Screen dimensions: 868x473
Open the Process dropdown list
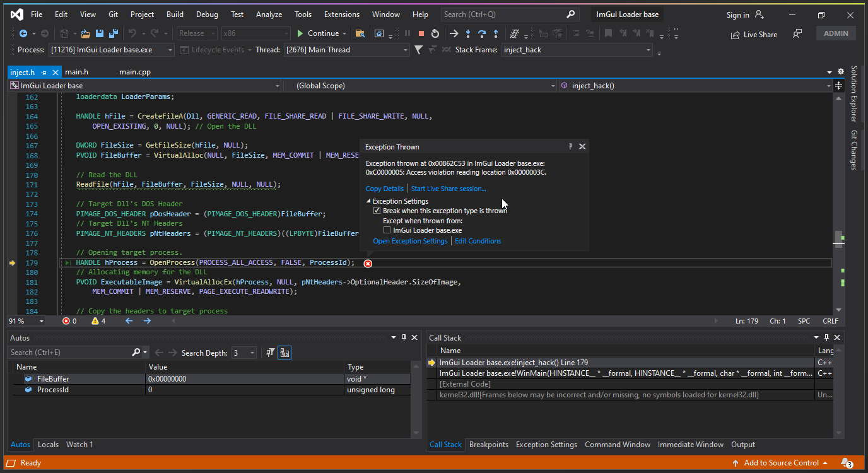coord(170,50)
